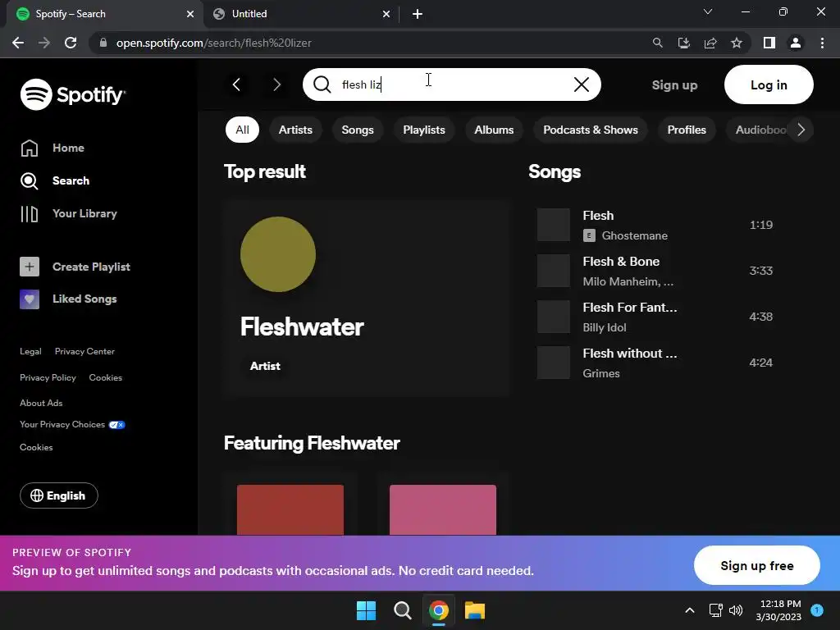Click the Sign up button
Viewport: 840px width, 630px height.
[x=674, y=84]
